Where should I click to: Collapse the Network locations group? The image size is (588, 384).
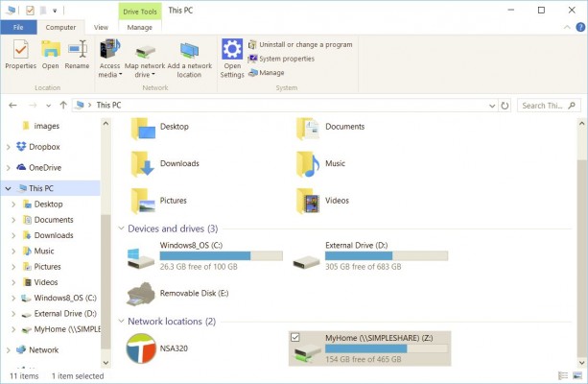tap(121, 321)
